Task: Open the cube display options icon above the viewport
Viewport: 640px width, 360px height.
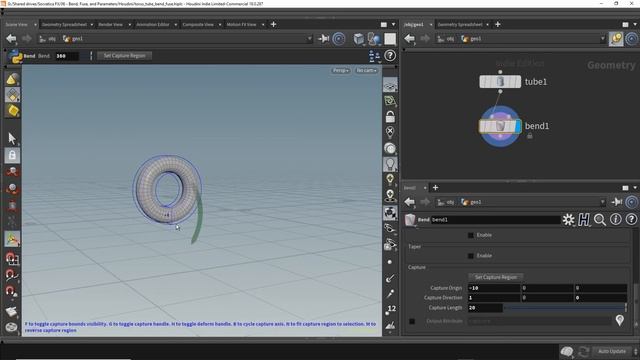Action: (x=359, y=39)
